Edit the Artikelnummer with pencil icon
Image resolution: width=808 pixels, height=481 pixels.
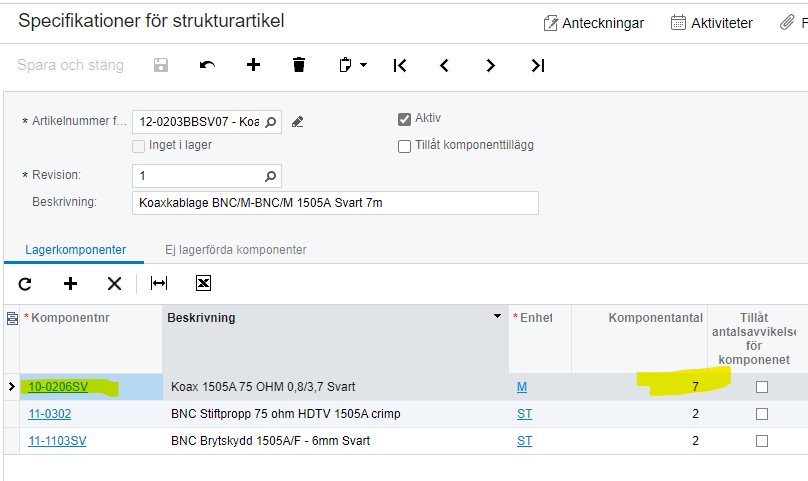pos(297,122)
